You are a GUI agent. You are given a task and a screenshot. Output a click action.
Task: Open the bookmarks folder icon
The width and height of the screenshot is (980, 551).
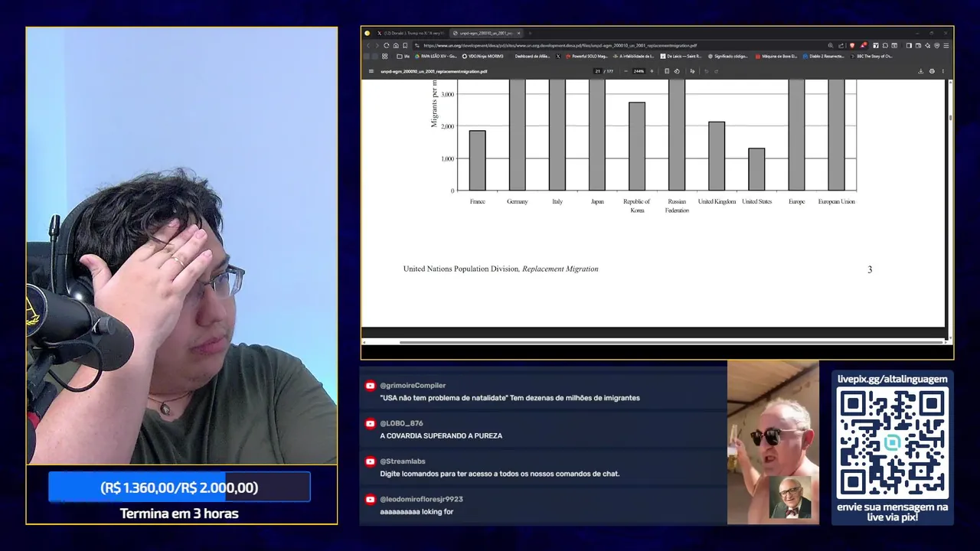(403, 56)
